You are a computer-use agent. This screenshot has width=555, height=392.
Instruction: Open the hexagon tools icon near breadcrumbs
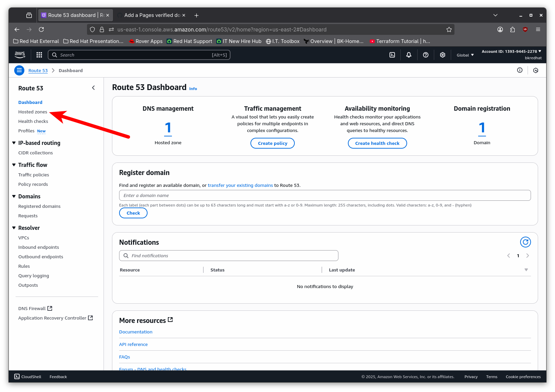(x=536, y=70)
